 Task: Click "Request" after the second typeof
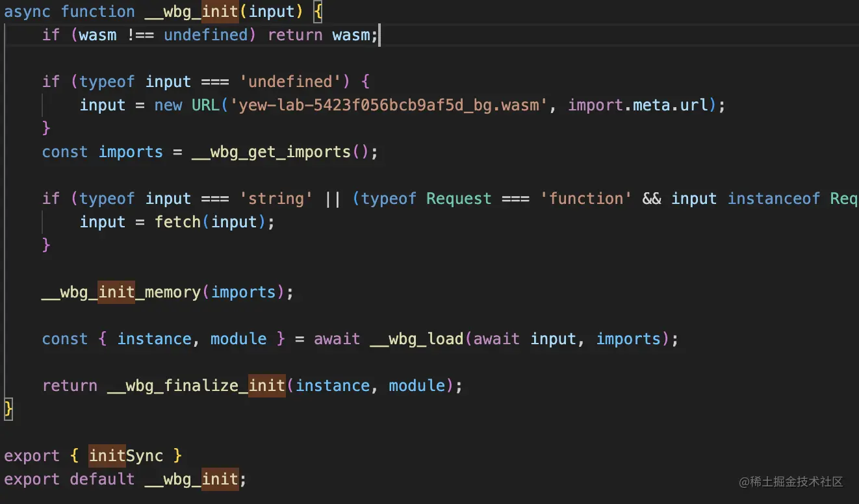click(x=459, y=199)
